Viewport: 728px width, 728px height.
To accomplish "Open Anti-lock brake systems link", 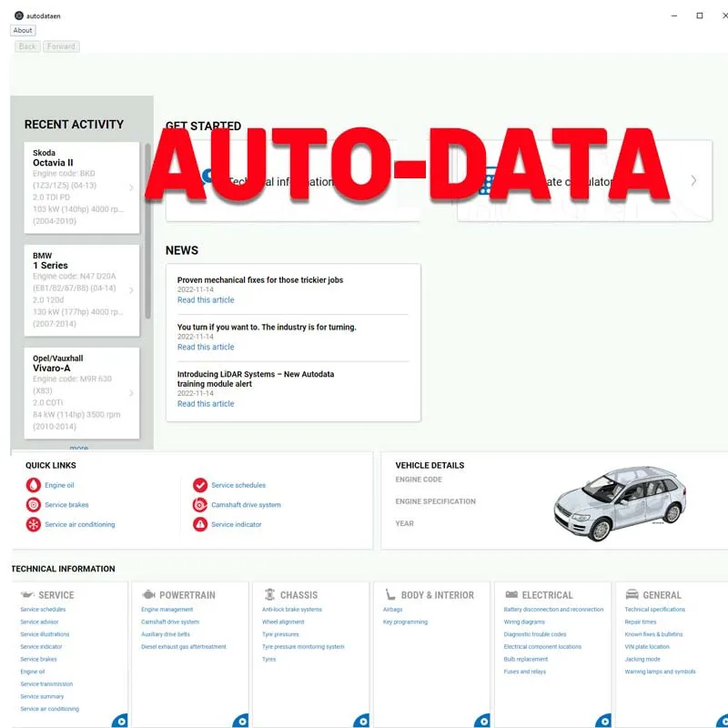I will point(292,610).
